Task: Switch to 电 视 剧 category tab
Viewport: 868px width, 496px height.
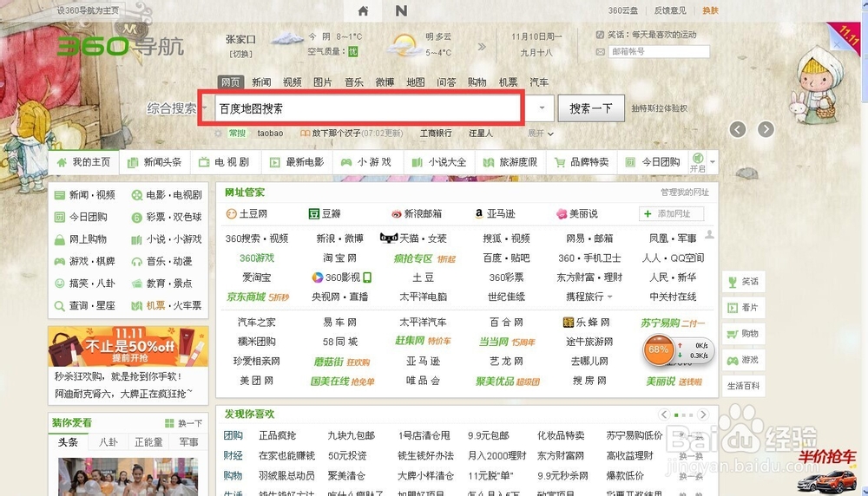Action: [224, 162]
